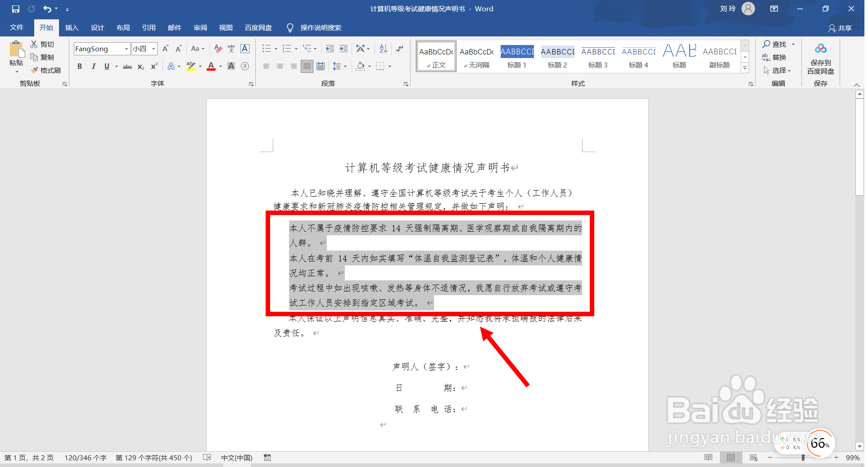Screen dimensions: 868x467
Task: Open the File tab
Action: coord(17,27)
